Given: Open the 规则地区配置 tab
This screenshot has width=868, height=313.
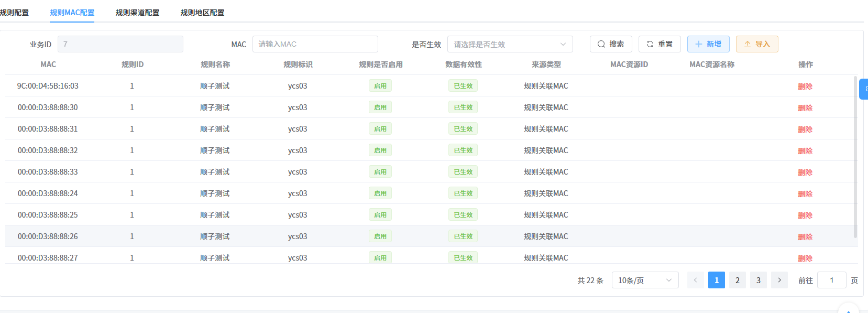Looking at the screenshot, I should point(202,13).
